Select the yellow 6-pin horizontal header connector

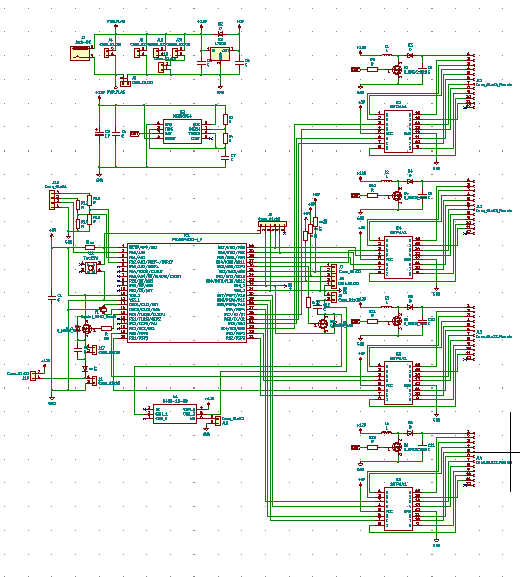[272, 224]
